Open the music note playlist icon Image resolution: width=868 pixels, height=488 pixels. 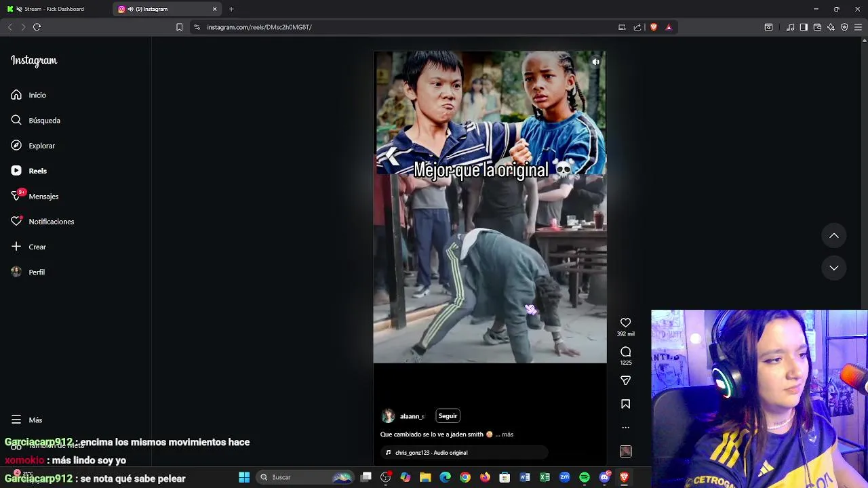tap(791, 27)
